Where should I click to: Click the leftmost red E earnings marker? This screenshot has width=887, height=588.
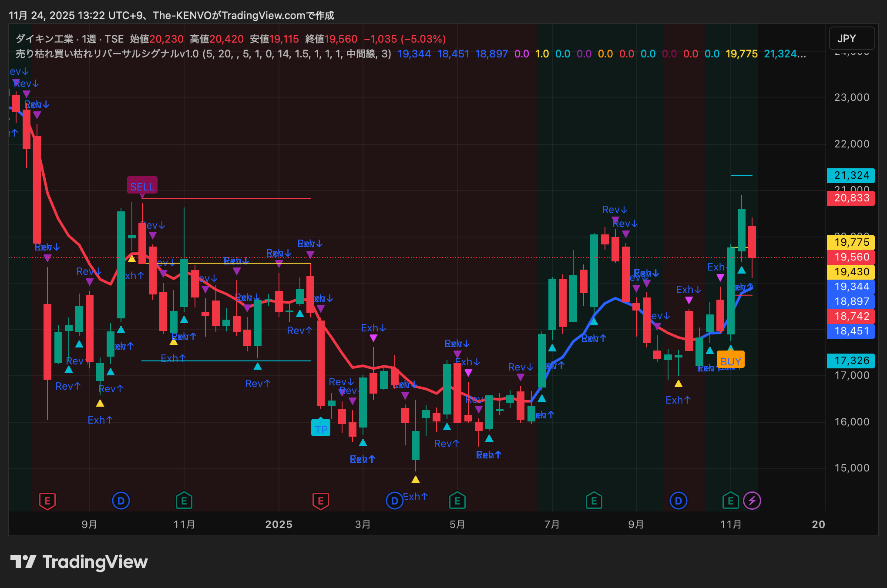point(47,501)
